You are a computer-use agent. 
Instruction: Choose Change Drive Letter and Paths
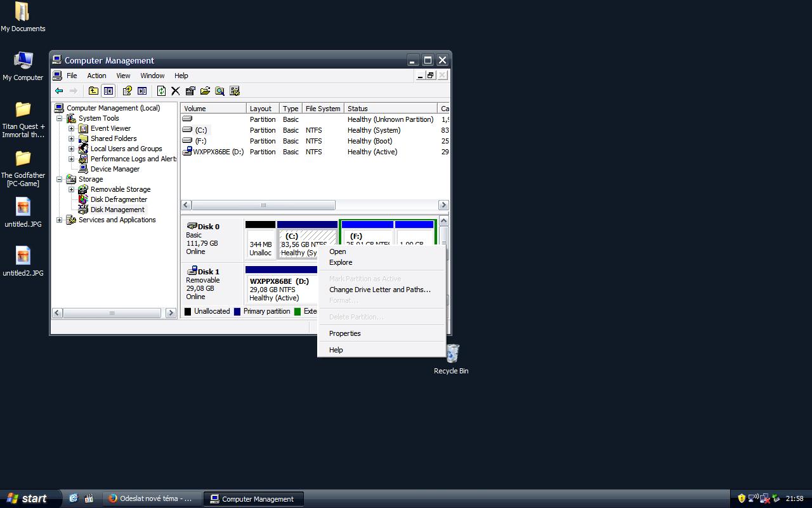tap(379, 290)
